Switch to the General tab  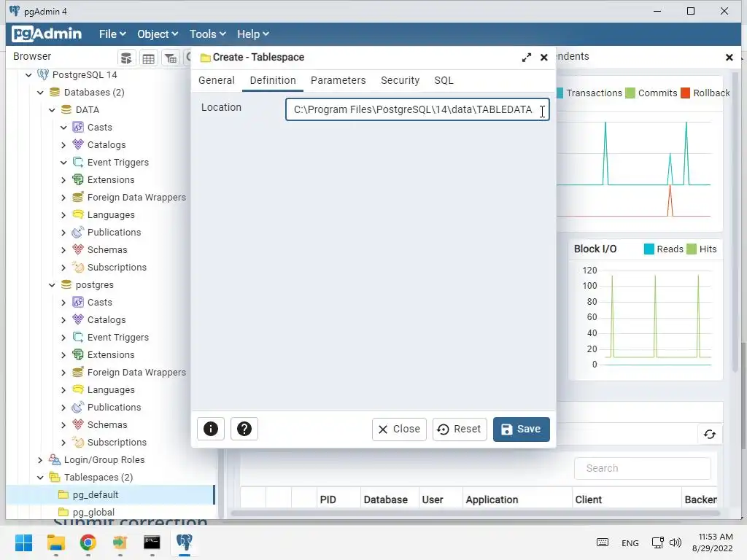pos(216,80)
